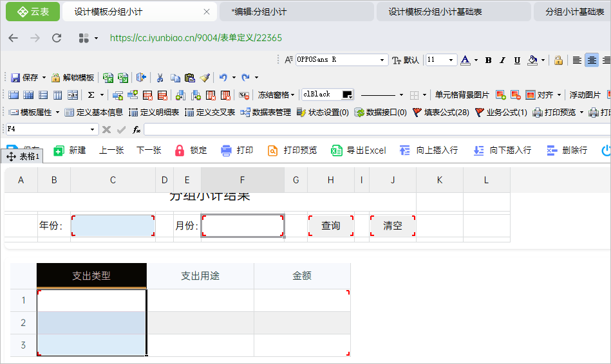Viewport: 611px width, 364px height.
Task: Click the cell lock padlock icon
Action: point(558,60)
